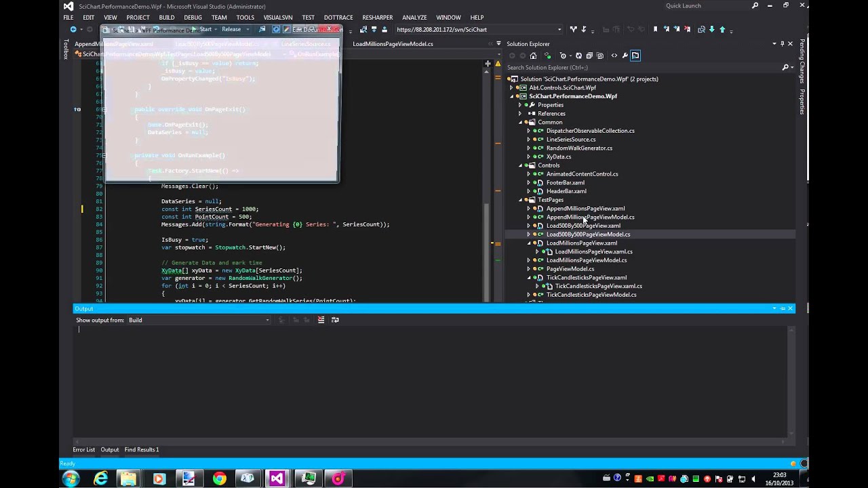
Task: Collapse the Common folder
Action: click(x=520, y=123)
